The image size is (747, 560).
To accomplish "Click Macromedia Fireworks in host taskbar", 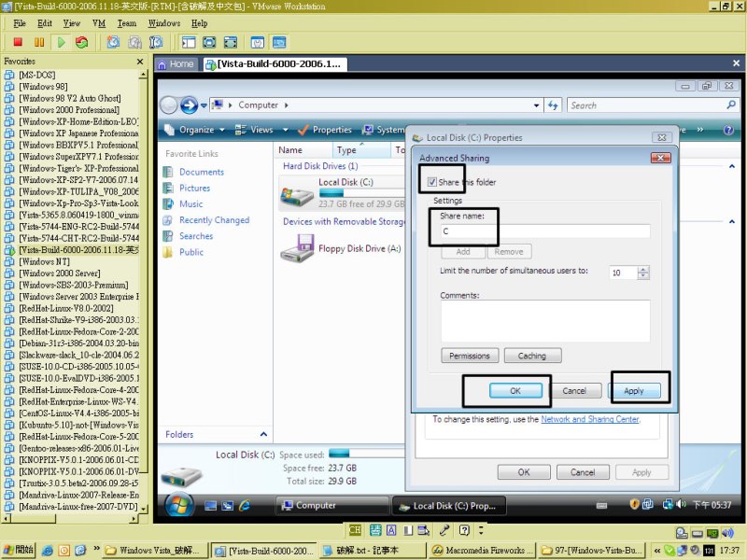I will 482,551.
